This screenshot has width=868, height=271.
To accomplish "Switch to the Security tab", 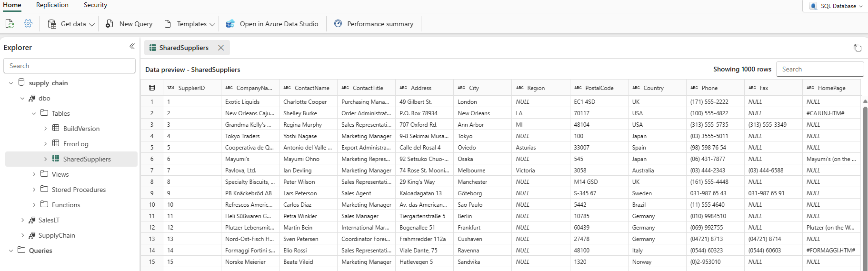I will tap(95, 5).
